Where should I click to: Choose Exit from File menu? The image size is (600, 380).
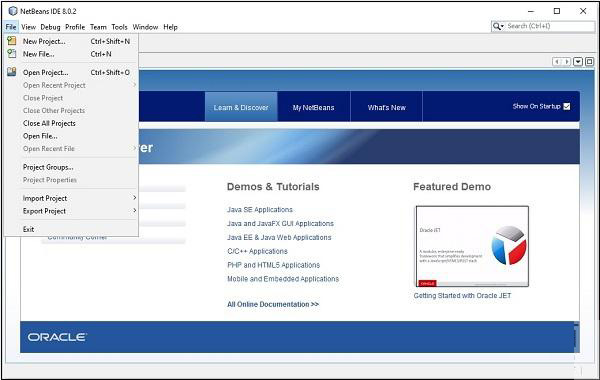tap(71, 229)
